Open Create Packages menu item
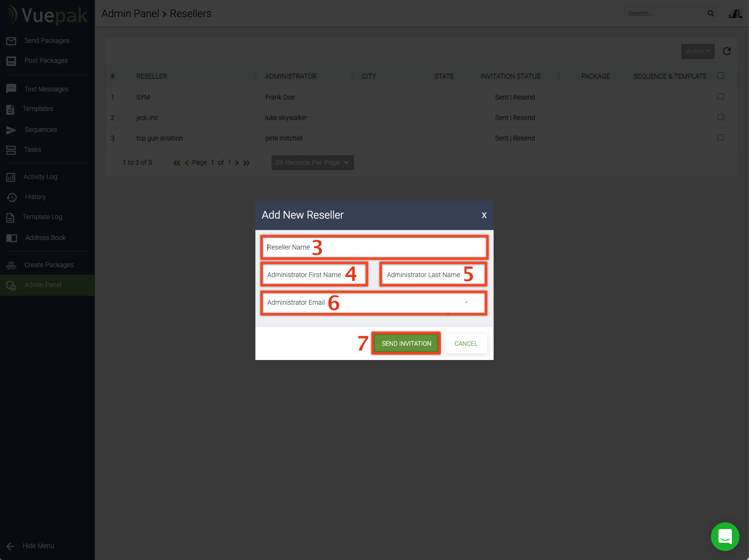 (49, 265)
